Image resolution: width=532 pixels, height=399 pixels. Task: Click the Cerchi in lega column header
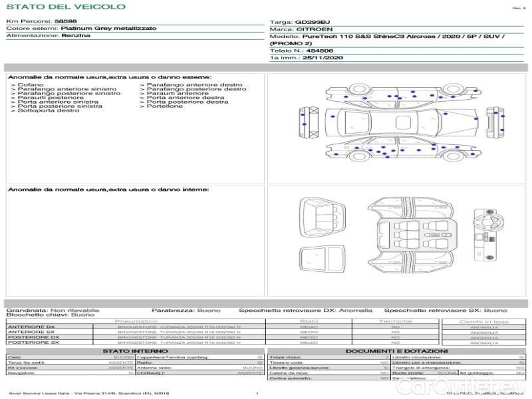click(483, 321)
